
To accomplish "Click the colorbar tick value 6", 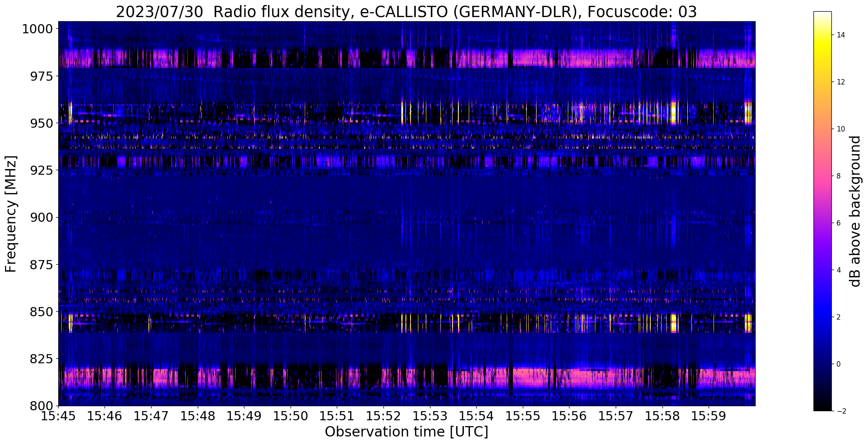I will tap(838, 223).
